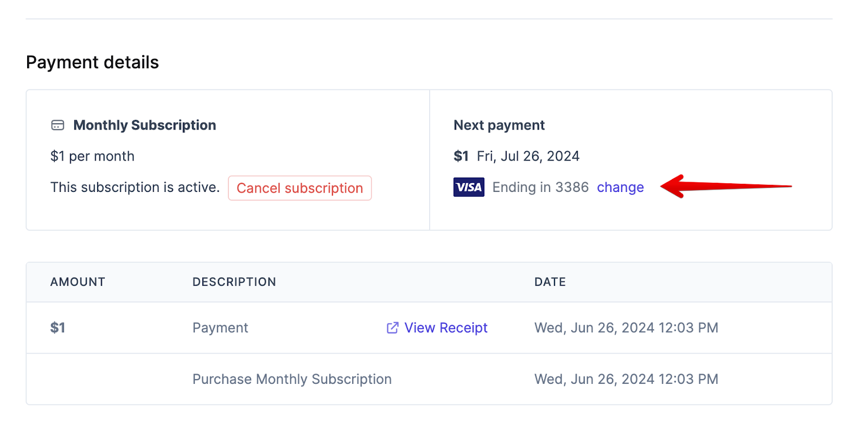
Task: Select the AMOUNT column header
Action: [x=77, y=281]
